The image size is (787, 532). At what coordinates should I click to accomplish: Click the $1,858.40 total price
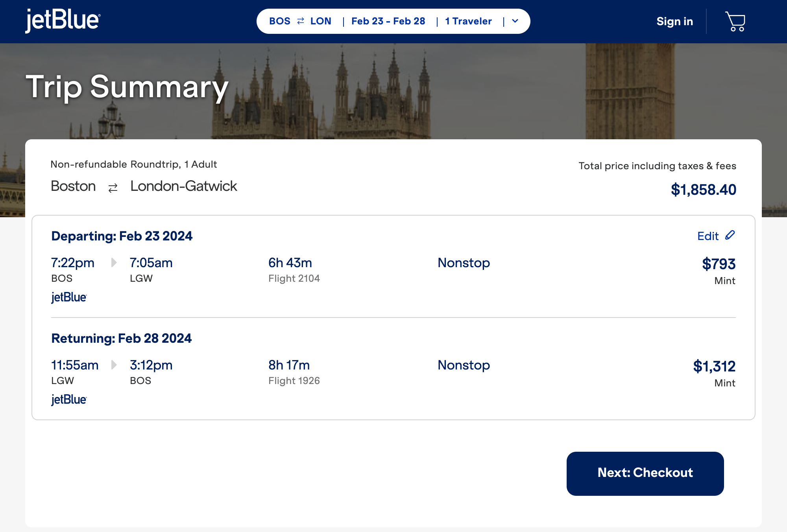tap(703, 190)
